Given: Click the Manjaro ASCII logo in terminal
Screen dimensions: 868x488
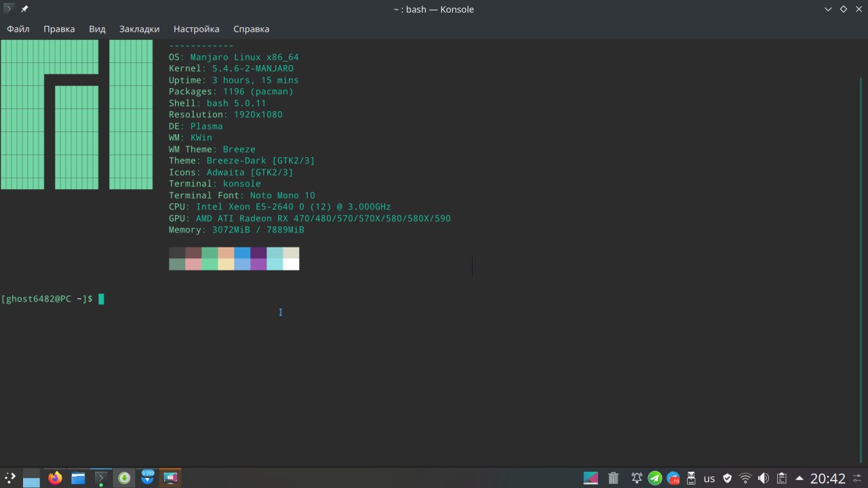Looking at the screenshot, I should tap(77, 115).
